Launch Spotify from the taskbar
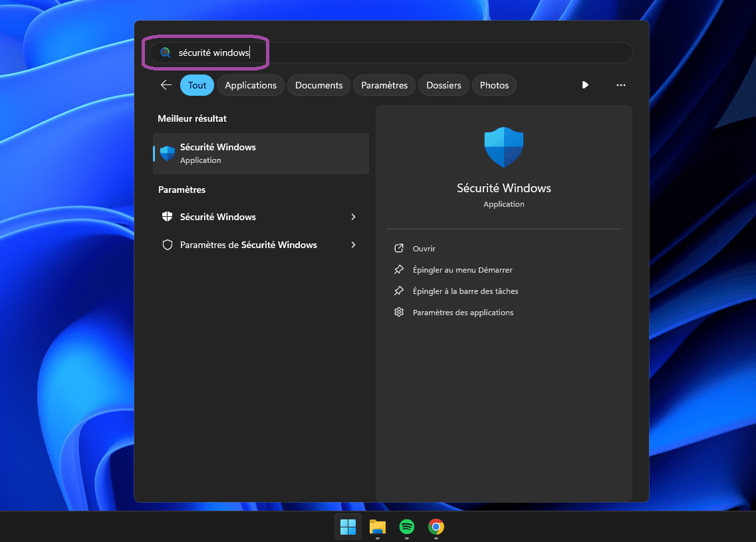756x542 pixels. (x=407, y=527)
